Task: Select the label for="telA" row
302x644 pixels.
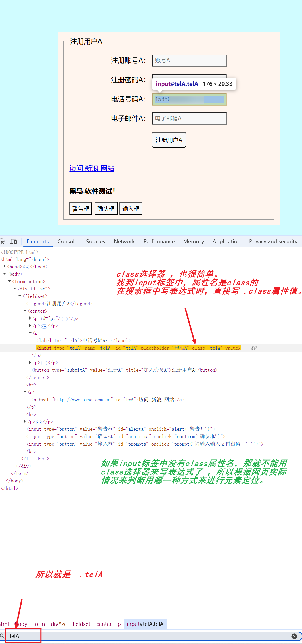Action: pyautogui.click(x=83, y=340)
